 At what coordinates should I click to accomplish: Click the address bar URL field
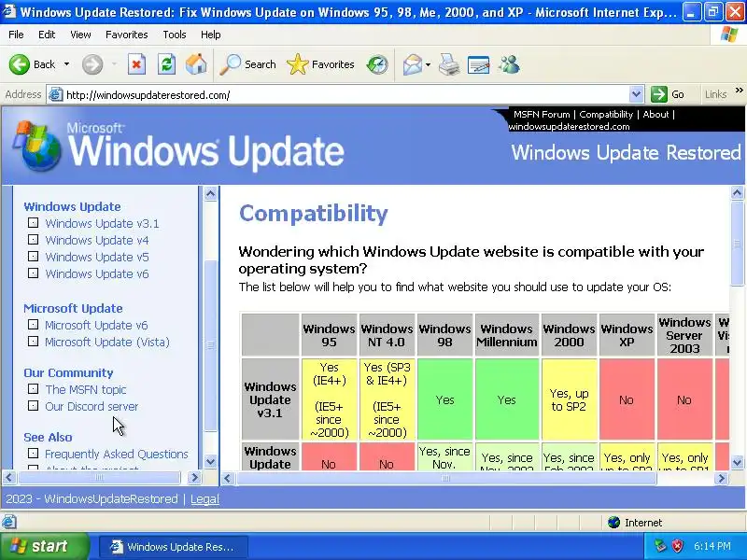point(346,95)
